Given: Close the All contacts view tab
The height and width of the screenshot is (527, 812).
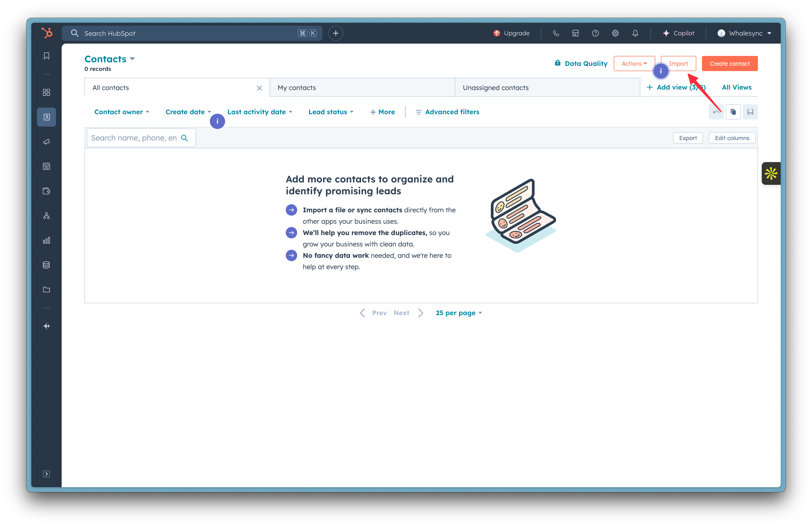Looking at the screenshot, I should click(259, 88).
